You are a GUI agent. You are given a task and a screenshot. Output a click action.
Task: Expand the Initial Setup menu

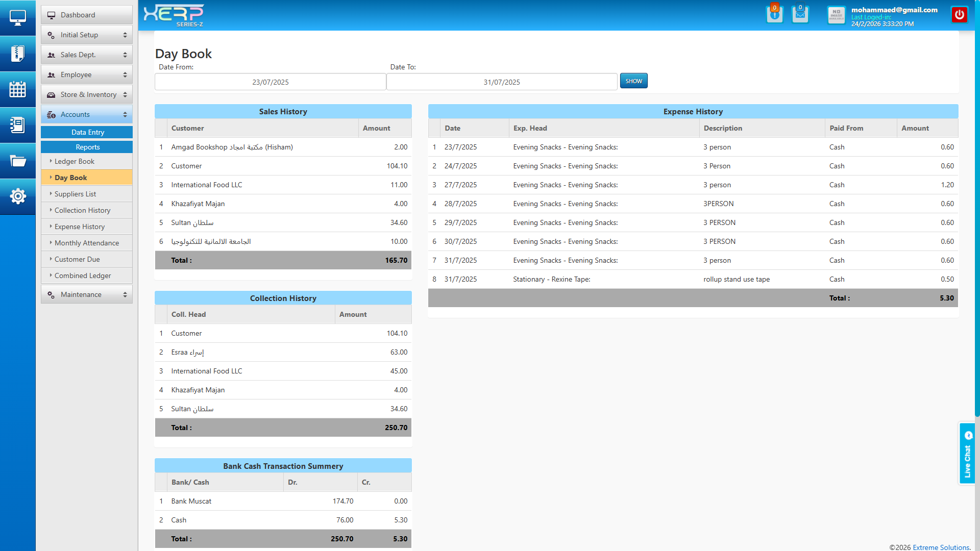coord(87,35)
